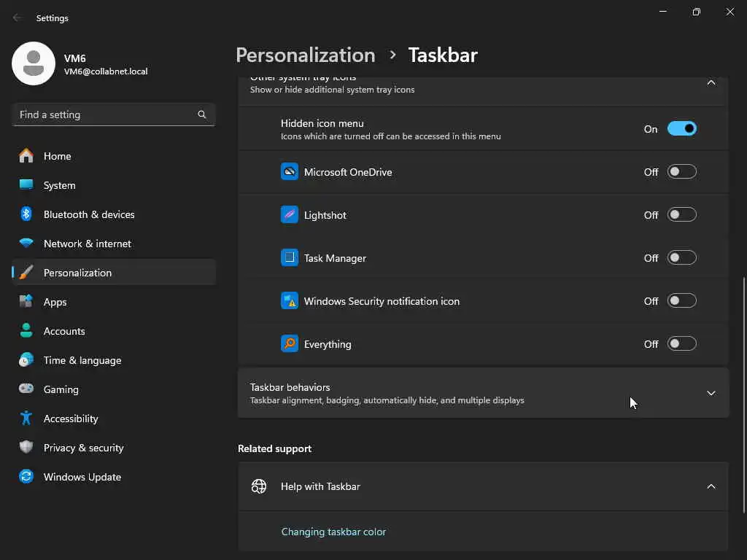The image size is (747, 560).
Task: Click the Personalization breadcrumb link
Action: [x=306, y=55]
